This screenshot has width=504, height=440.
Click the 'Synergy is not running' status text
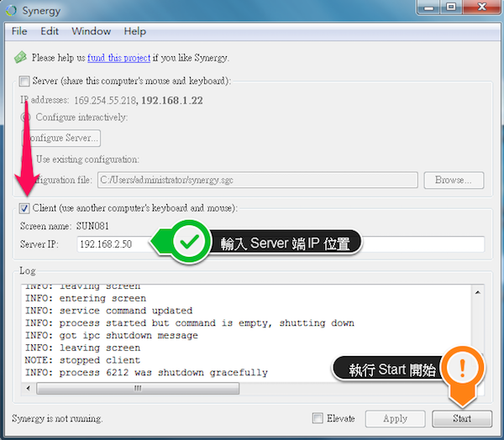click(x=57, y=418)
